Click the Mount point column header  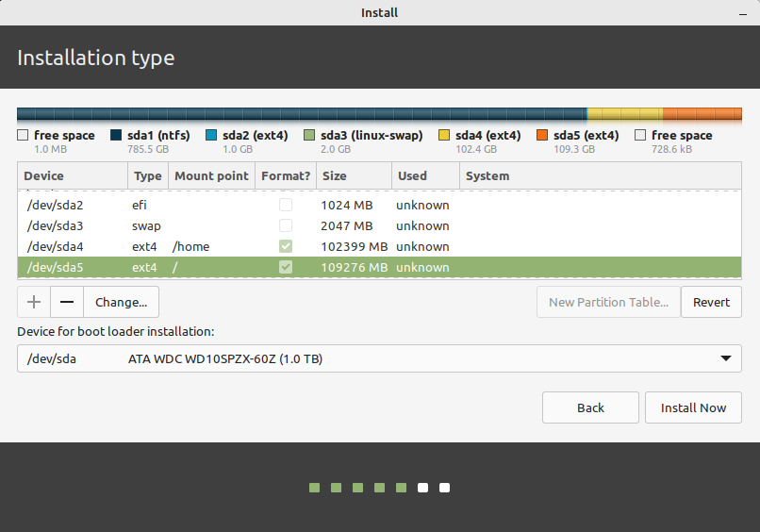point(211,175)
